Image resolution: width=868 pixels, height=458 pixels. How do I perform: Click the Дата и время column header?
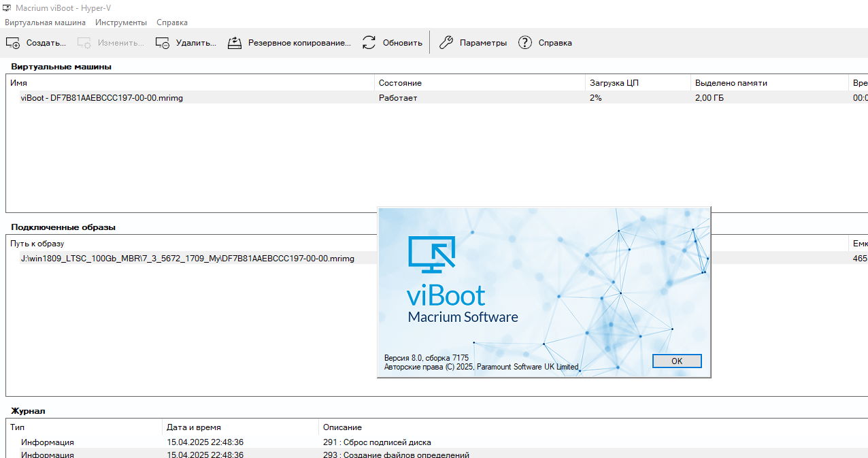coord(240,427)
